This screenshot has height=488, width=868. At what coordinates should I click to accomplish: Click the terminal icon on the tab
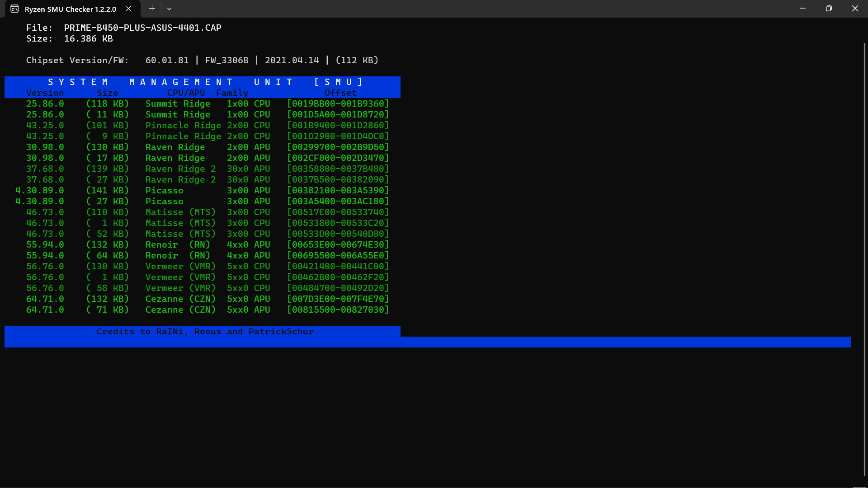pos(14,9)
